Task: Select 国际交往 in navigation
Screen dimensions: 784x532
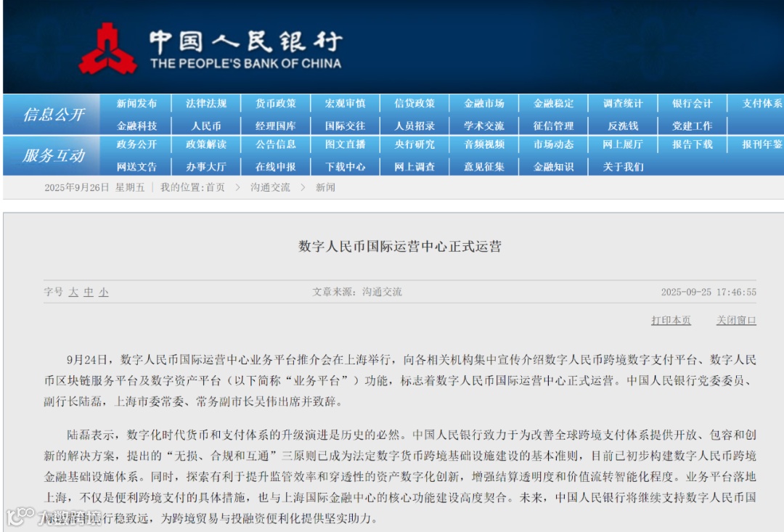Action: coord(345,126)
